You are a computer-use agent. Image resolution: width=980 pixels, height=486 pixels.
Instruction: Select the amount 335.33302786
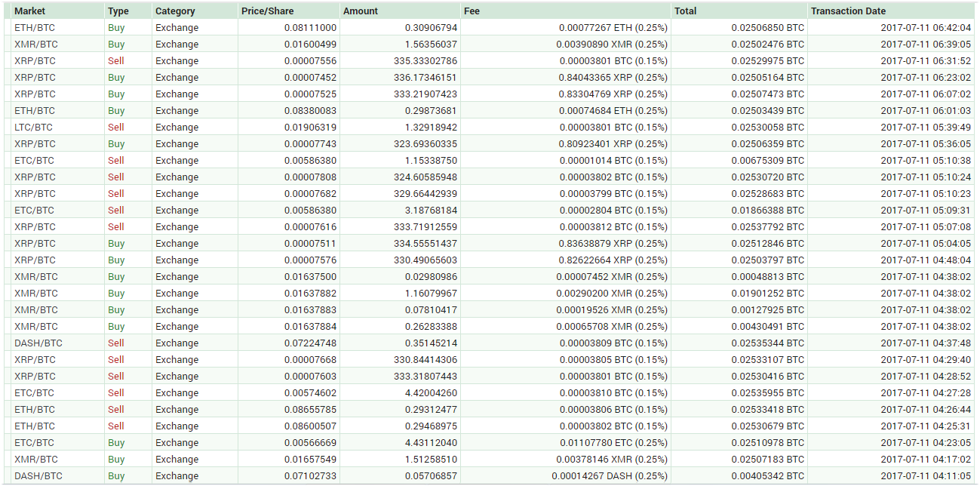425,61
